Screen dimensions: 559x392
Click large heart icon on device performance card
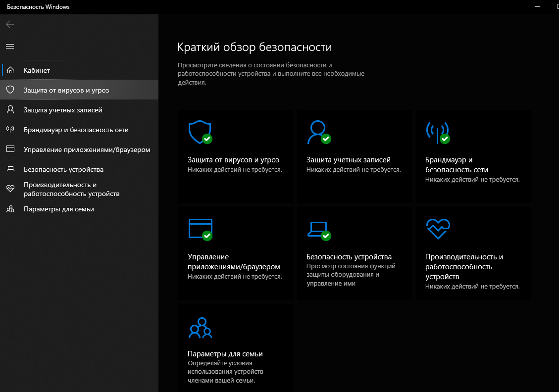tap(438, 229)
